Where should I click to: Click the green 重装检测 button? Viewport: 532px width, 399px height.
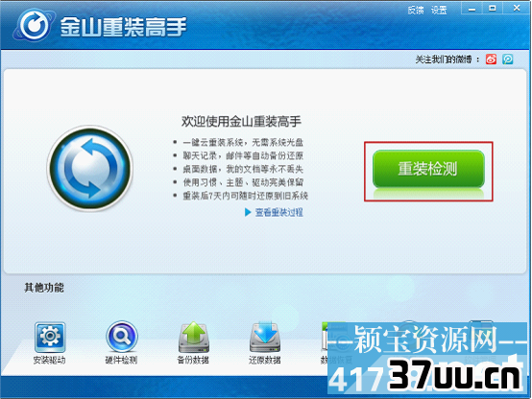click(428, 169)
